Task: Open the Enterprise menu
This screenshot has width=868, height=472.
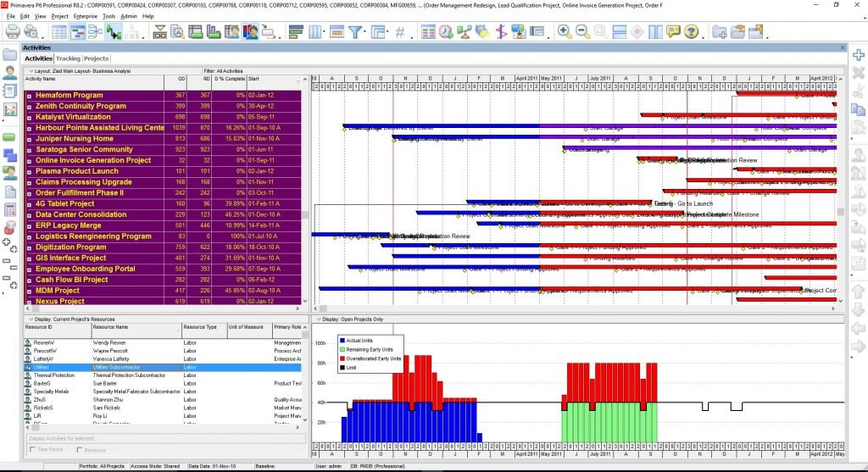Action: [86, 16]
